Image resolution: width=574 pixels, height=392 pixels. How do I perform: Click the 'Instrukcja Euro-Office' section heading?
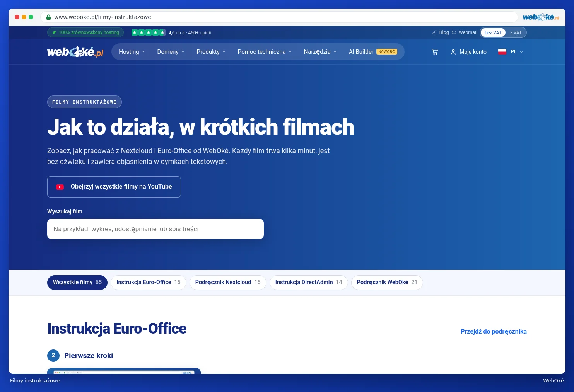pos(117,329)
